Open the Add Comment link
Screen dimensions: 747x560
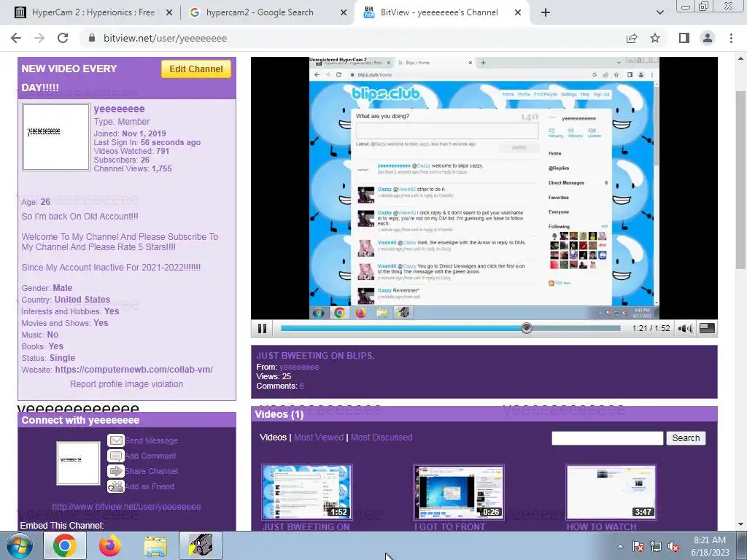point(150,456)
